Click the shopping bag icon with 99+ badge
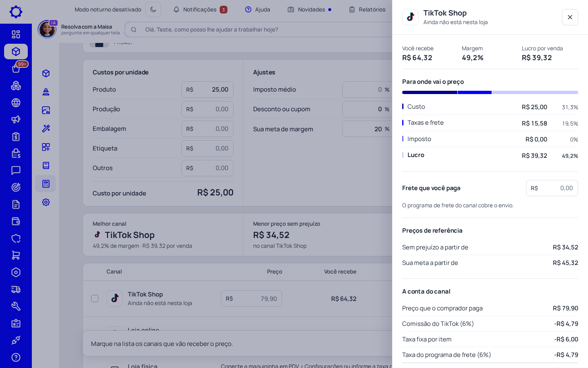This screenshot has width=588, height=368. [x=16, y=68]
